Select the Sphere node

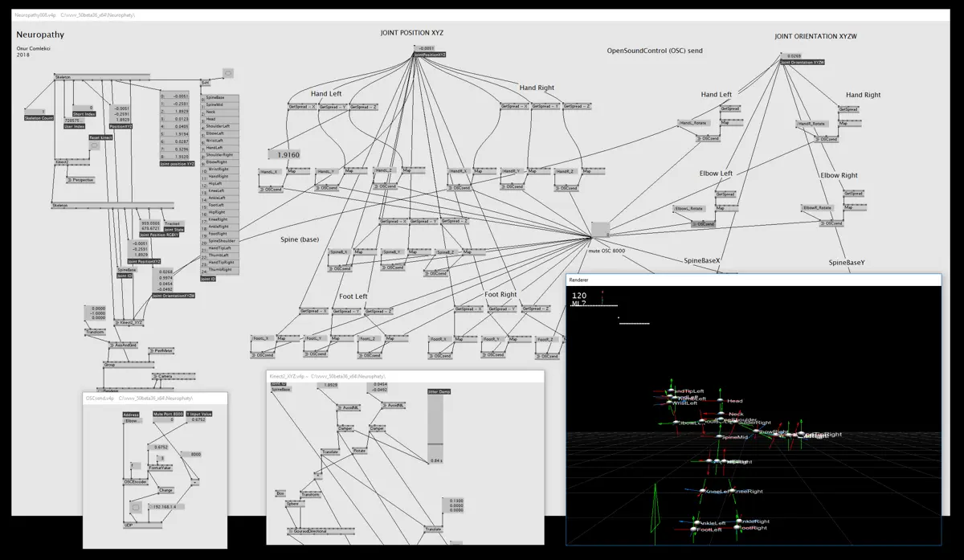coord(293,504)
